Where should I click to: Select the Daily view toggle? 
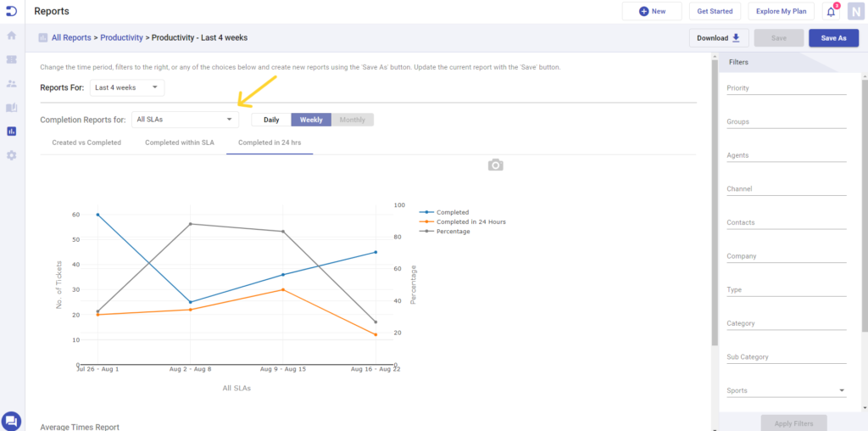pos(271,120)
